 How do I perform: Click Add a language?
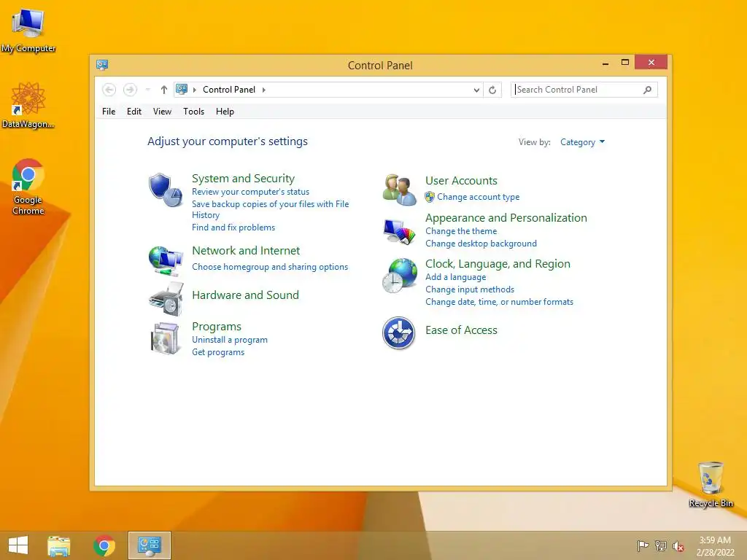coord(455,277)
